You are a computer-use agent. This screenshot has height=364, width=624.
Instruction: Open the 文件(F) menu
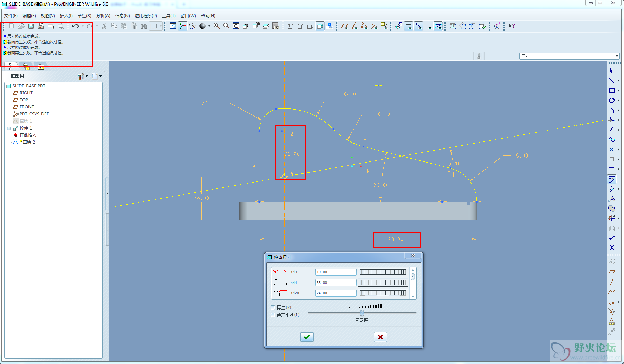click(x=11, y=16)
